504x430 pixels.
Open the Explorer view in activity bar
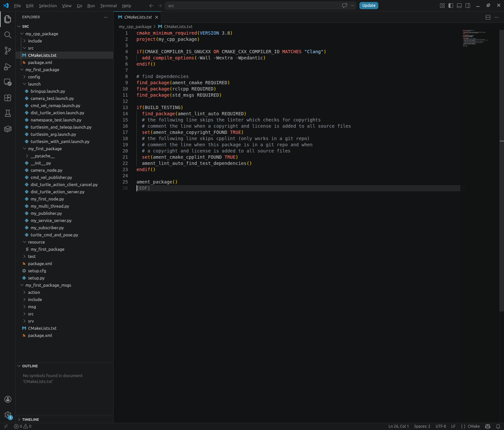pyautogui.click(x=8, y=19)
